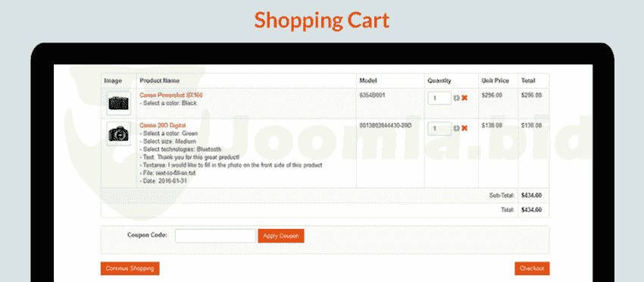This screenshot has width=644, height=282.
Task: Click the Unit Price column header
Action: [495, 81]
